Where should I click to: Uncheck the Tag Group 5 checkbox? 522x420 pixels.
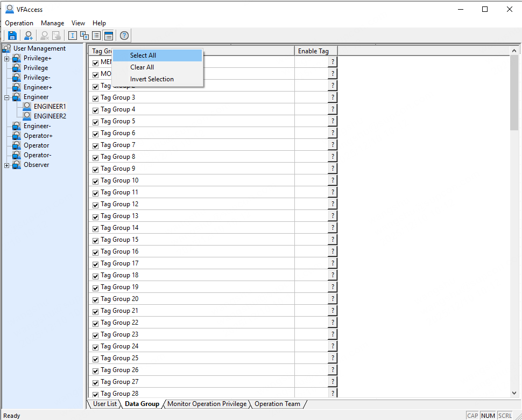click(96, 122)
